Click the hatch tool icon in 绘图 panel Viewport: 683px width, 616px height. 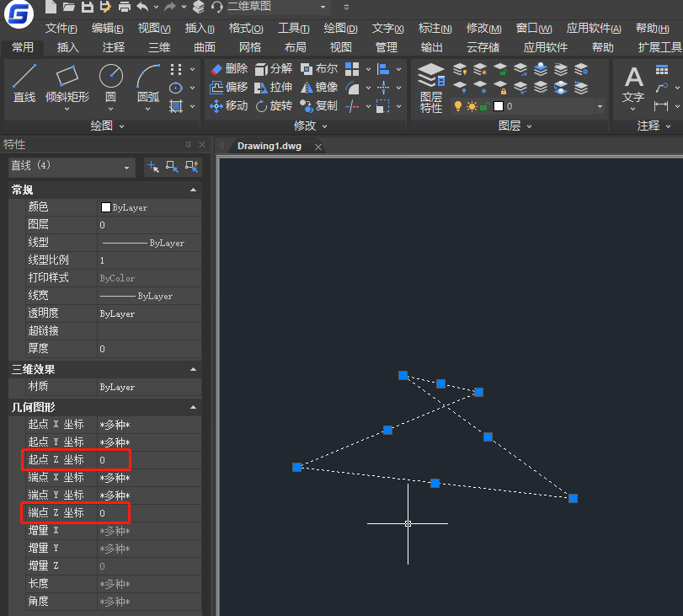175,106
